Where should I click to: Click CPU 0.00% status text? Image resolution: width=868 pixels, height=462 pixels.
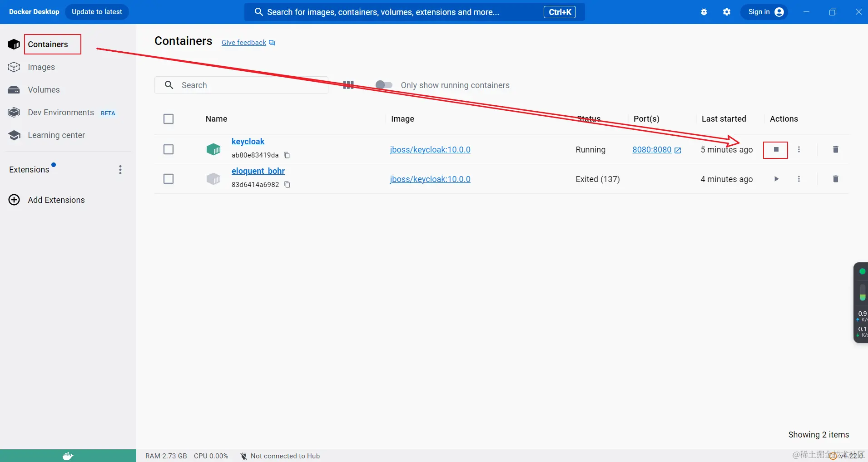211,456
